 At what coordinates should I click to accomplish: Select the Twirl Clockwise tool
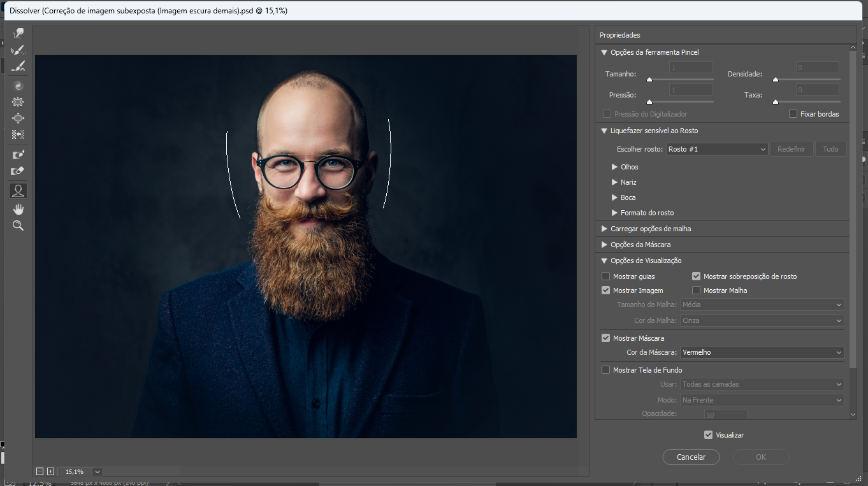(x=18, y=85)
